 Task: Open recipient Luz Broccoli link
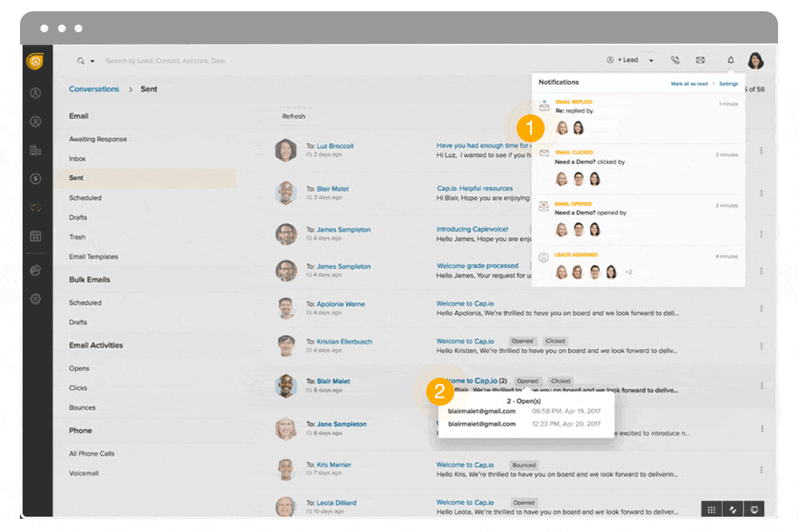(335, 146)
